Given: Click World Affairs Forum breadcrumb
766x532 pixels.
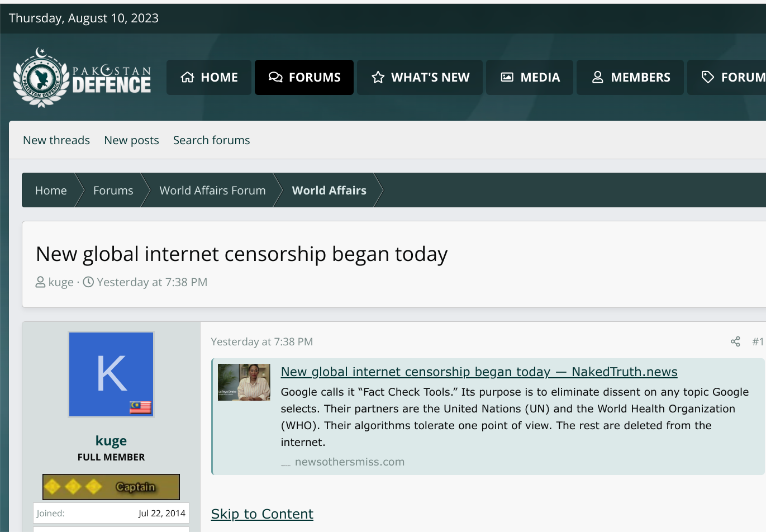Looking at the screenshot, I should [x=212, y=191].
